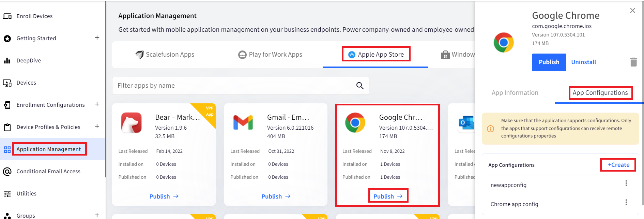644x219 pixels.
Task: Open the three-dot menu for newappconfig
Action: [626, 183]
